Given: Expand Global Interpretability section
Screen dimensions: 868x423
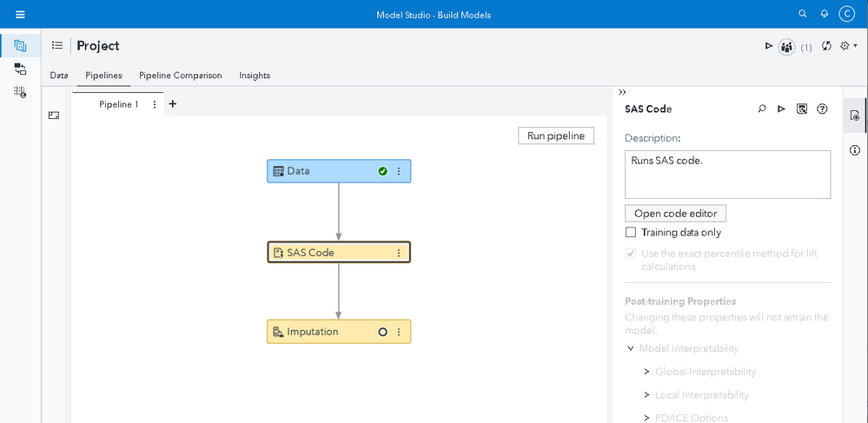Looking at the screenshot, I should click(x=646, y=372).
